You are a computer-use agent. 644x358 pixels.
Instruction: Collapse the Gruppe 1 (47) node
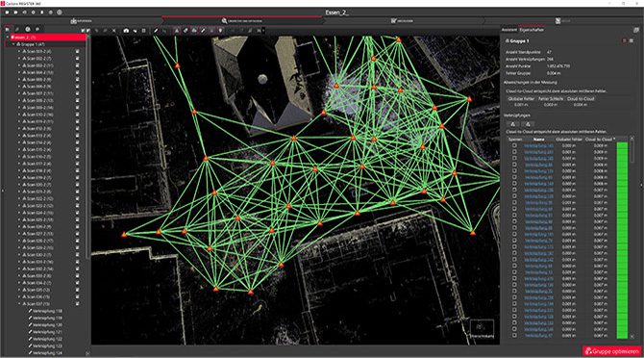13,44
